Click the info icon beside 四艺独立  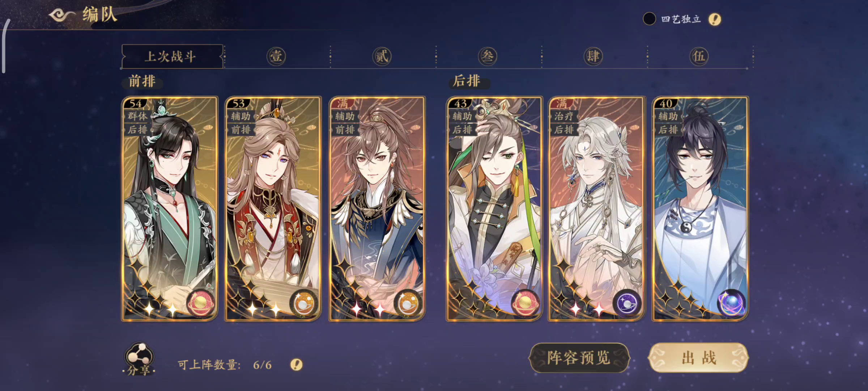point(715,19)
